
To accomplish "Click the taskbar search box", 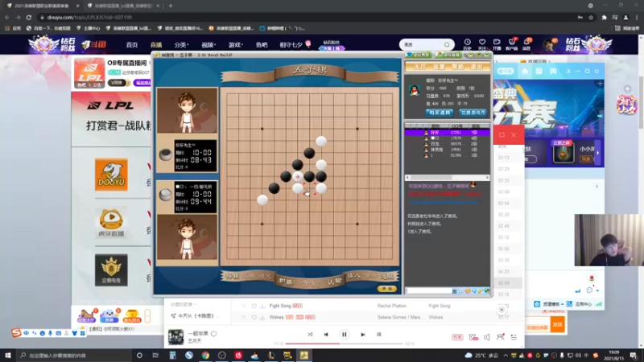I will coord(74,355).
